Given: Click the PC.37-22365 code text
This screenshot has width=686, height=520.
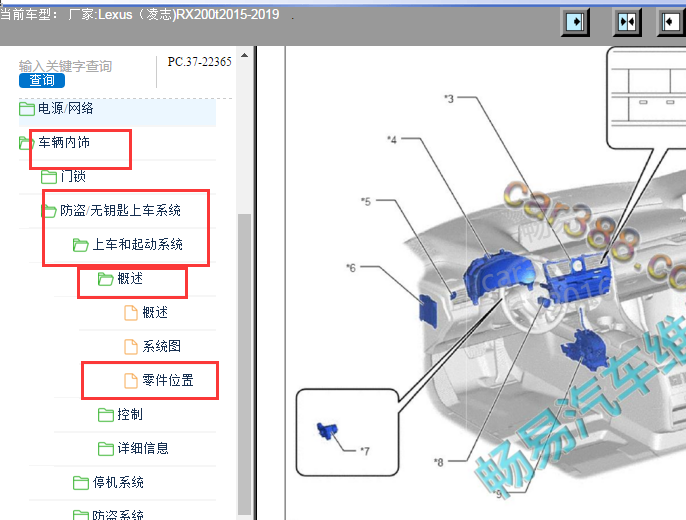Looking at the screenshot, I should click(200, 62).
